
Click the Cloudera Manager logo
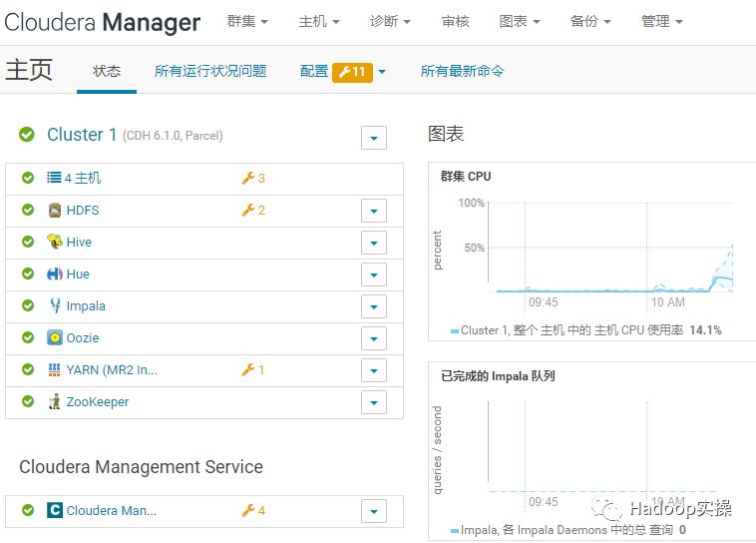102,22
